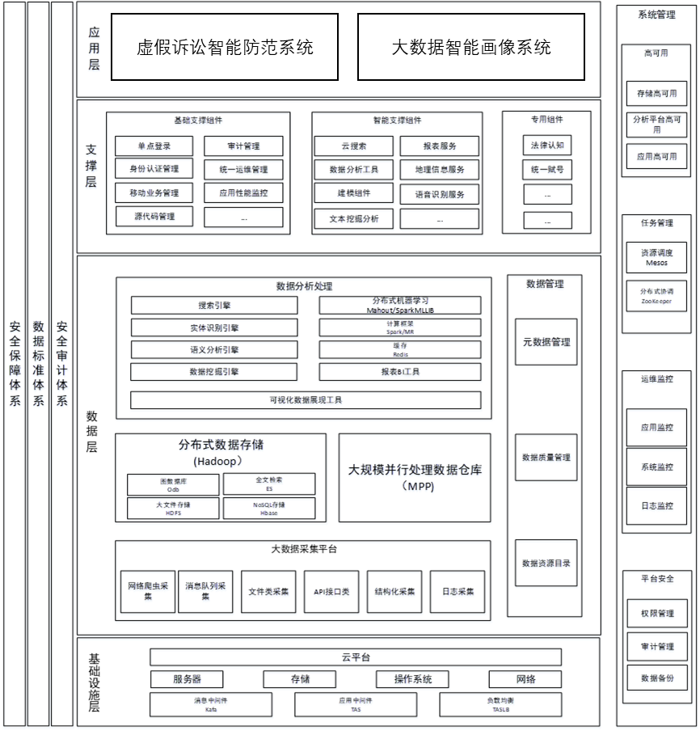The width and height of the screenshot is (700, 735).
Task: Click the 大规模并行处理数据仓库 (MPP) block
Action: pos(419,478)
